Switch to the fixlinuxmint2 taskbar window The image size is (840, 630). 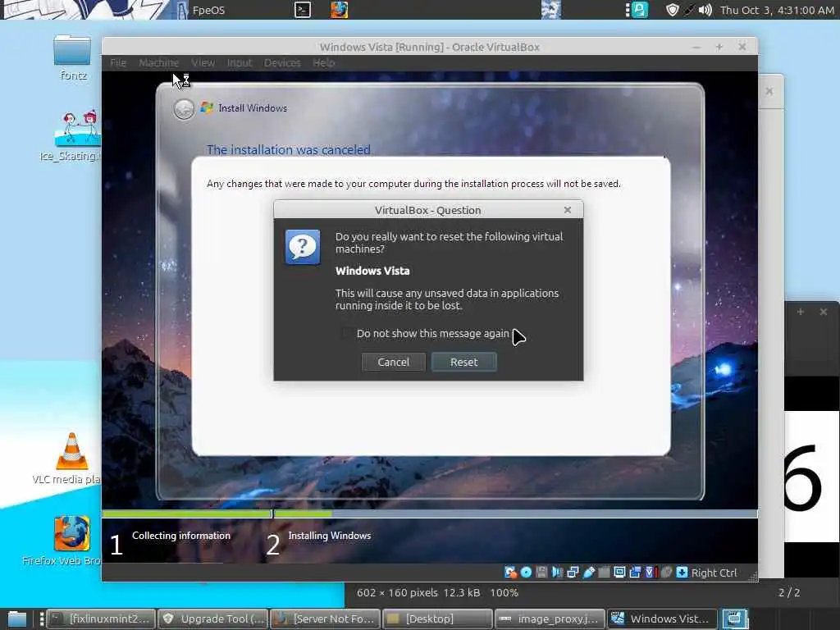(x=101, y=619)
